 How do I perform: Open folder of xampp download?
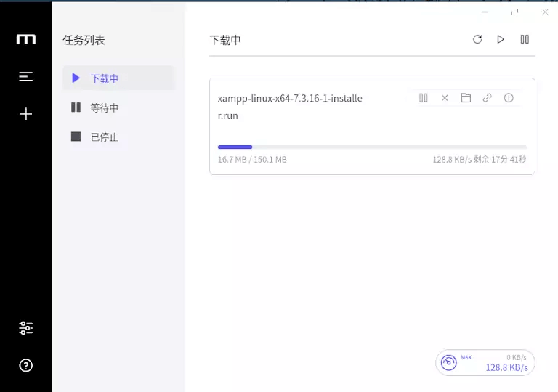[x=466, y=98]
